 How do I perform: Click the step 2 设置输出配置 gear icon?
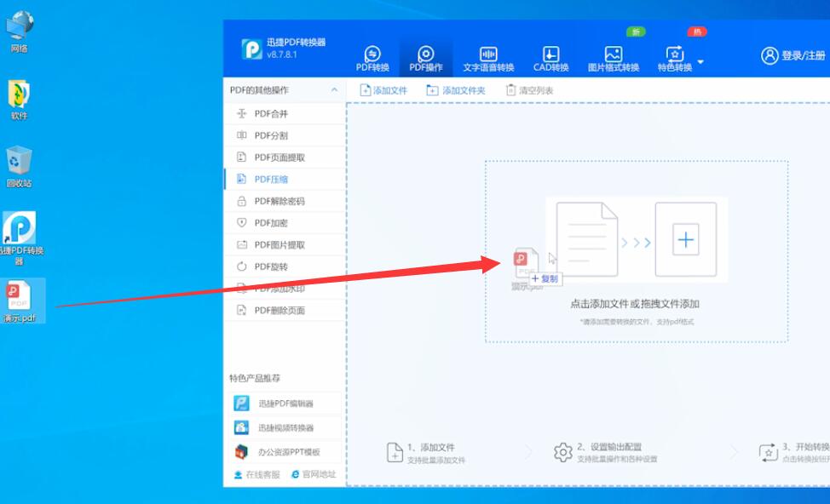click(x=563, y=453)
